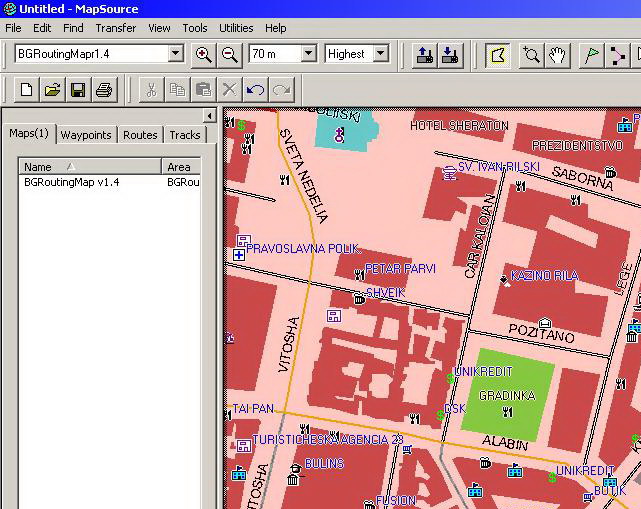Print using the printer icon

click(104, 90)
